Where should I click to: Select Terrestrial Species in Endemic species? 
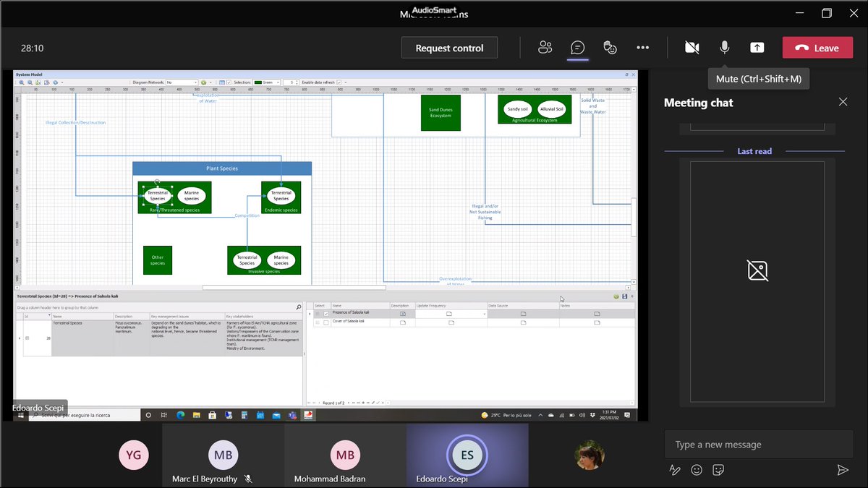pos(281,195)
